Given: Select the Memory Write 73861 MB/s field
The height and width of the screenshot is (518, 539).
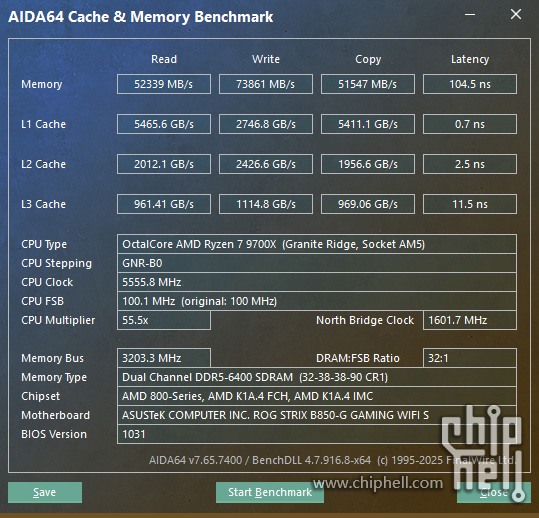Looking at the screenshot, I should click(266, 84).
